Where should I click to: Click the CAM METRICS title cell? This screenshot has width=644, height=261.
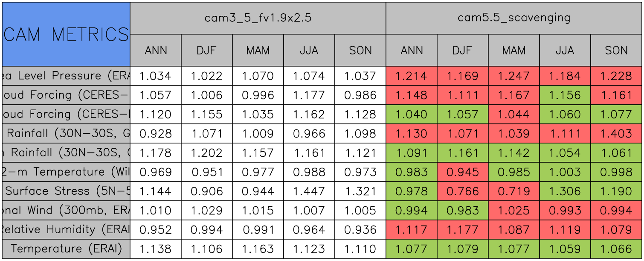[66, 34]
